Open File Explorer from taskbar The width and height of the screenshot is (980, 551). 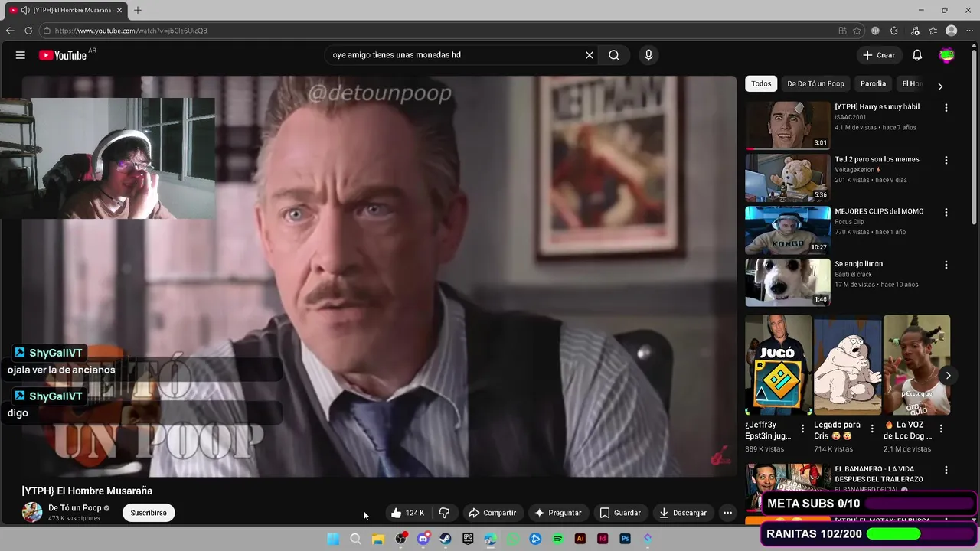click(377, 539)
